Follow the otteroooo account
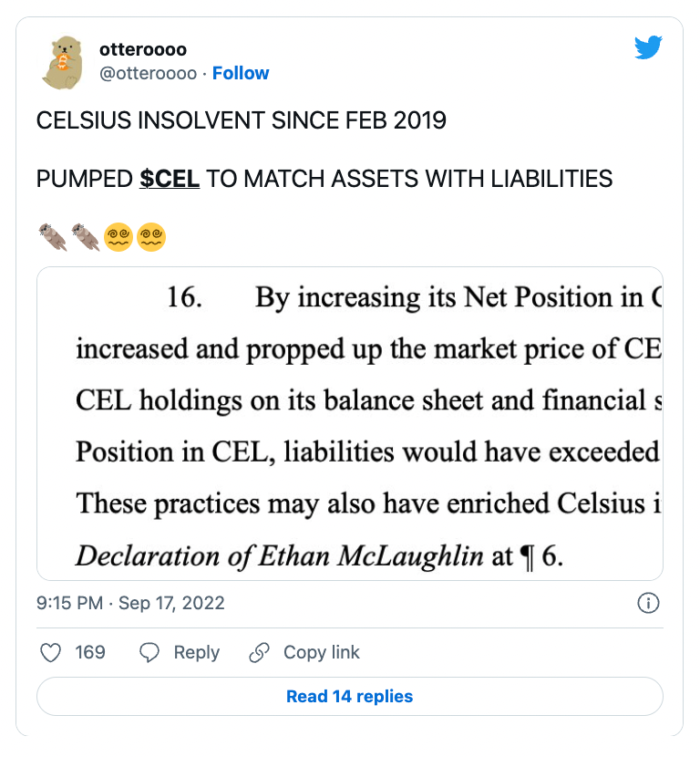Image resolution: width=700 pixels, height=757 pixels. [241, 73]
